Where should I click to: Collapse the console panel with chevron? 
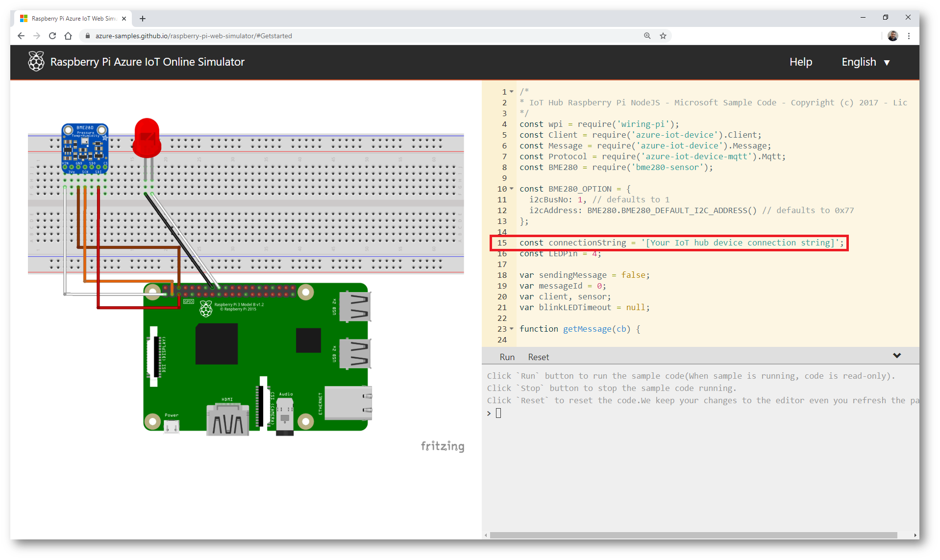tap(897, 356)
